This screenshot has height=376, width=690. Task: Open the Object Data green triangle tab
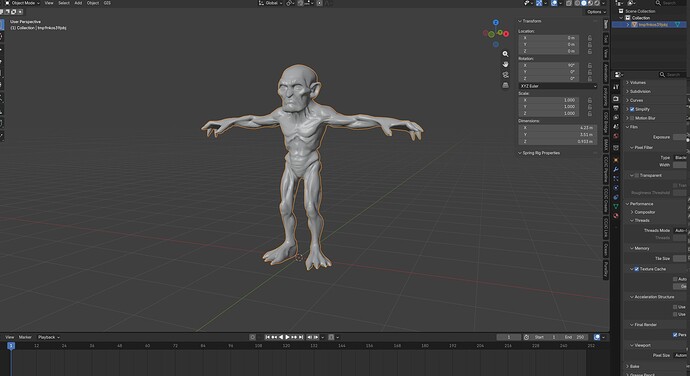click(x=616, y=206)
